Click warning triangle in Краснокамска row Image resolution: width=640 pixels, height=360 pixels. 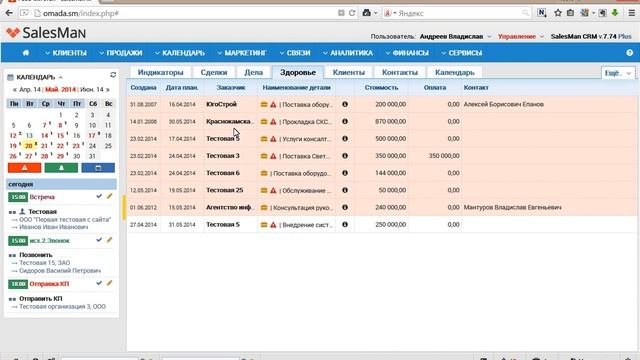point(273,122)
